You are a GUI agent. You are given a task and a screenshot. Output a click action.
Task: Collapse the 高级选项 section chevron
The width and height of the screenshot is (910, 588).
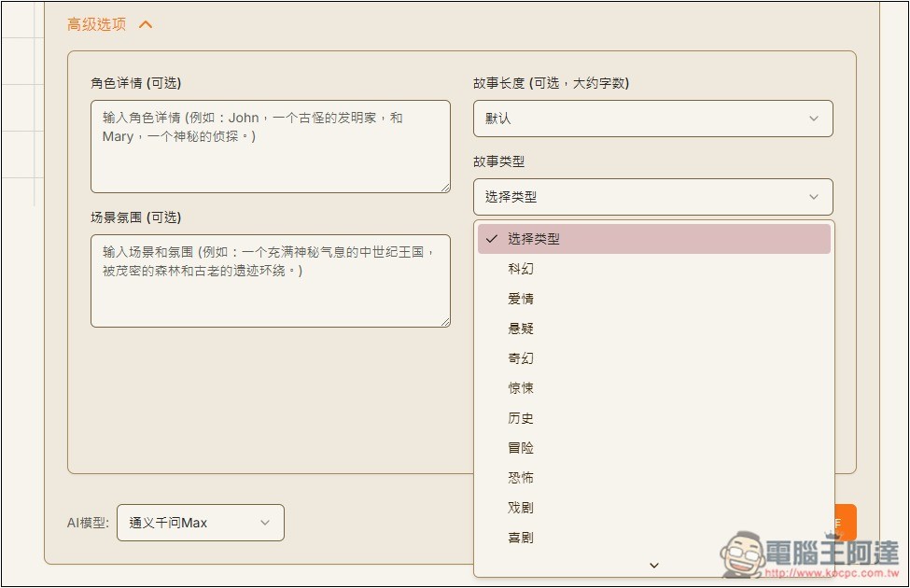tap(146, 24)
